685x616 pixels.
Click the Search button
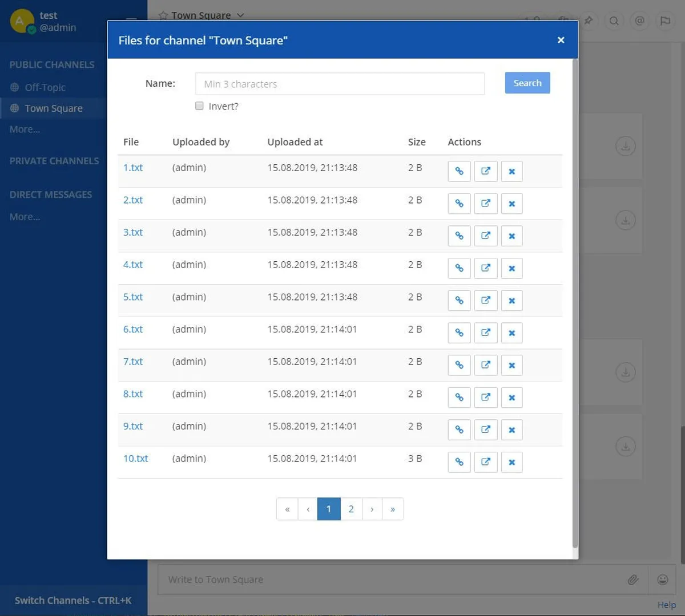pos(527,83)
